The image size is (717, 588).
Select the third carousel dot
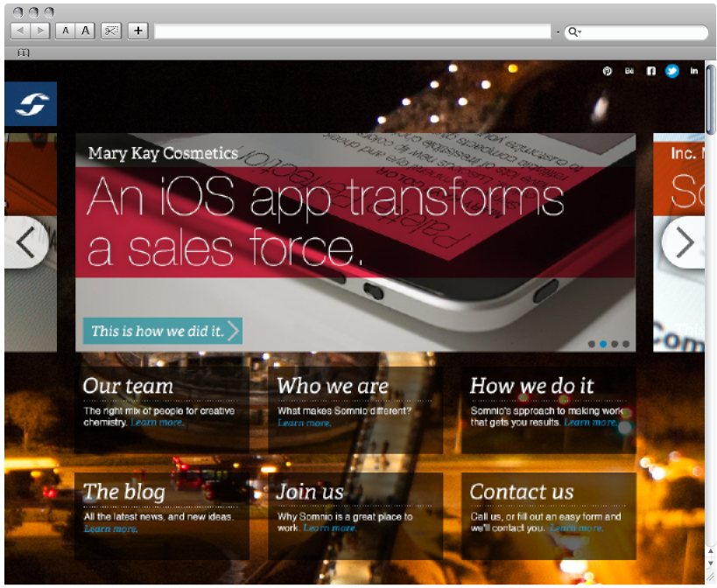click(615, 344)
